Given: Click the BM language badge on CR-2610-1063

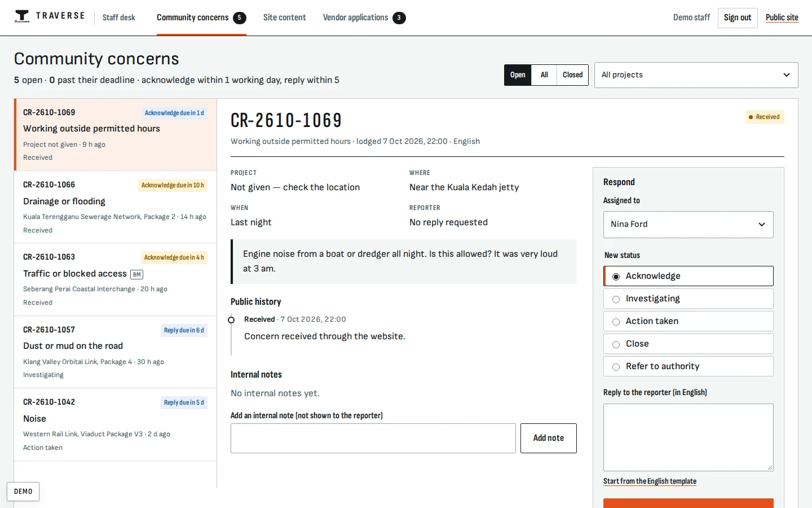Looking at the screenshot, I should (136, 274).
